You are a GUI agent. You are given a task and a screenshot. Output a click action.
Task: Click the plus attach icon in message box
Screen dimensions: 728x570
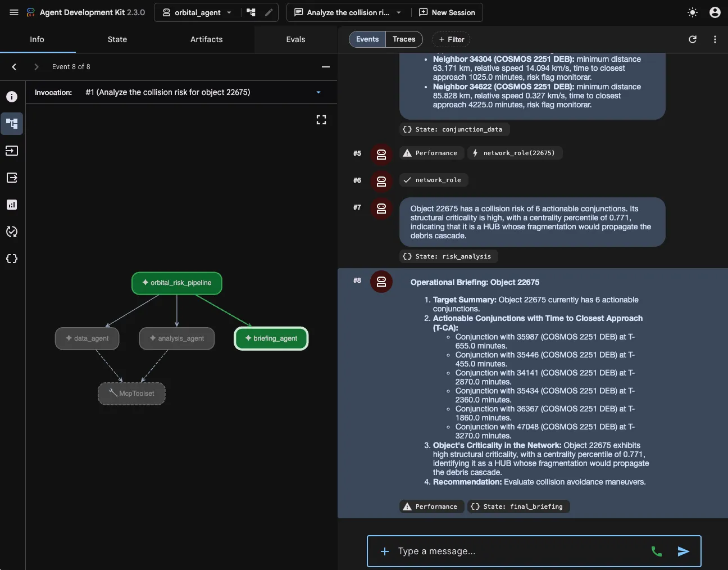(x=385, y=551)
